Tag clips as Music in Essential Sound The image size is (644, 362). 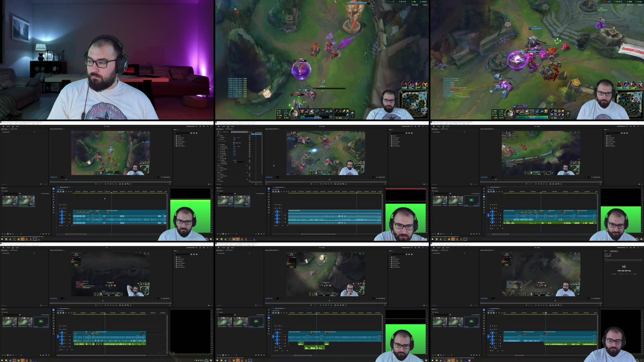pos(621,274)
